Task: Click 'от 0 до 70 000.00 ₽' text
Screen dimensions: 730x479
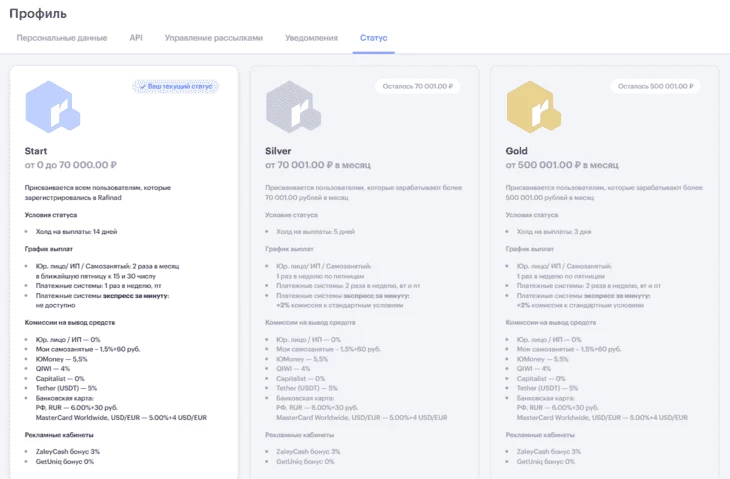Action: coord(71,165)
